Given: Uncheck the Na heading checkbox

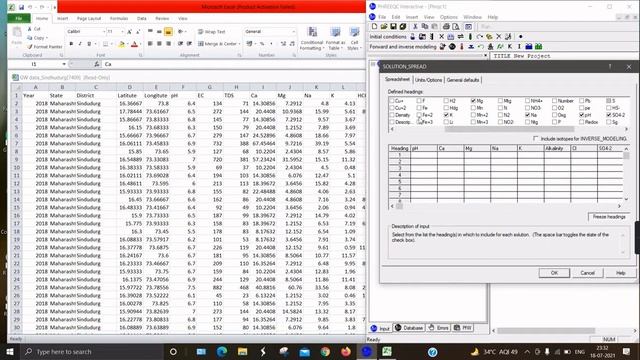Looking at the screenshot, I should pyautogui.click(x=527, y=115).
